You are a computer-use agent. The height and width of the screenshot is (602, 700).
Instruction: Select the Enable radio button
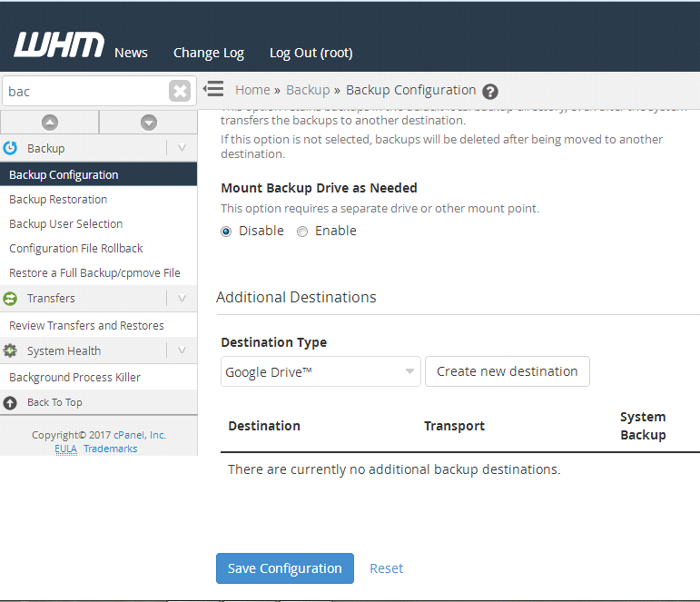tap(302, 232)
